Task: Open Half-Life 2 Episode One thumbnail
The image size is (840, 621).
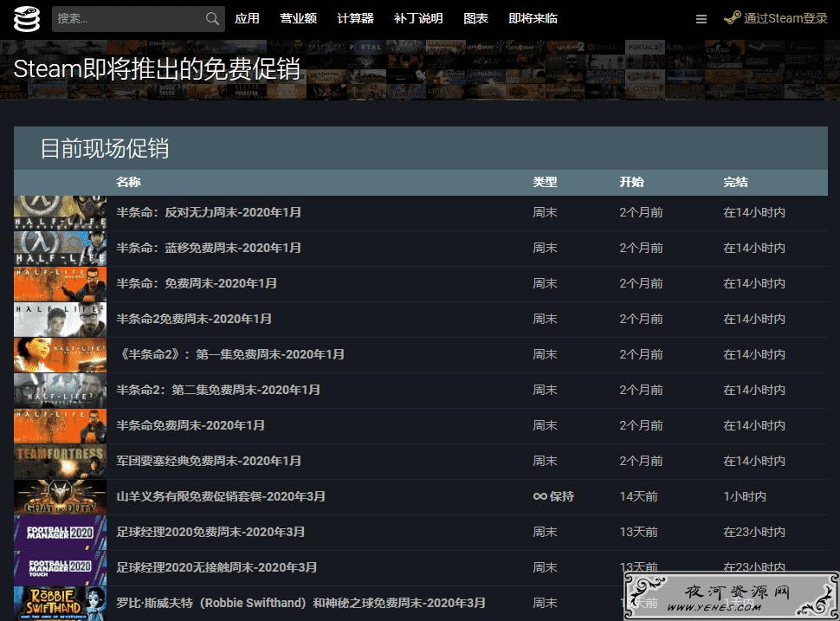Action: click(60, 355)
